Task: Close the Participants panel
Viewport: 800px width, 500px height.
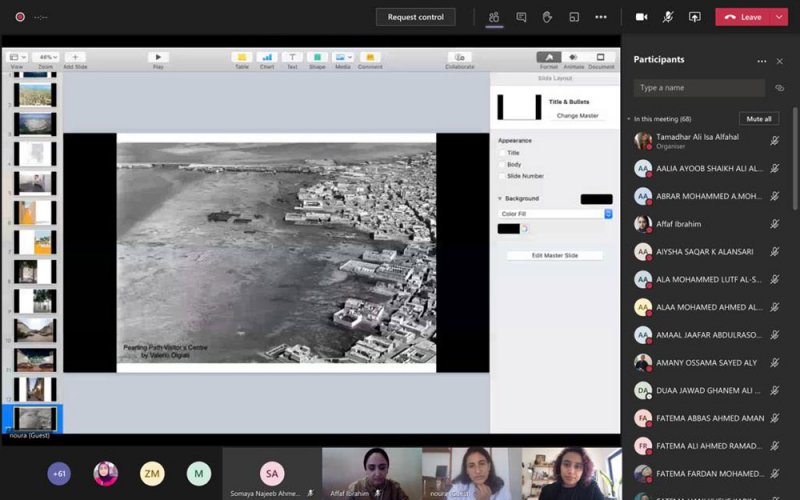Action: tap(780, 61)
